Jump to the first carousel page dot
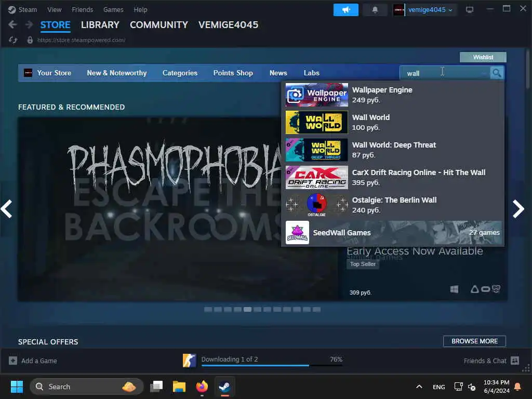532x399 pixels. click(208, 310)
